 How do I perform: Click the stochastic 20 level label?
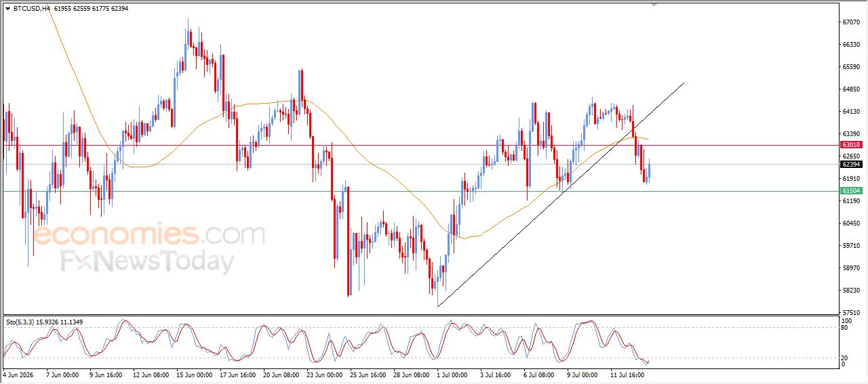point(845,357)
